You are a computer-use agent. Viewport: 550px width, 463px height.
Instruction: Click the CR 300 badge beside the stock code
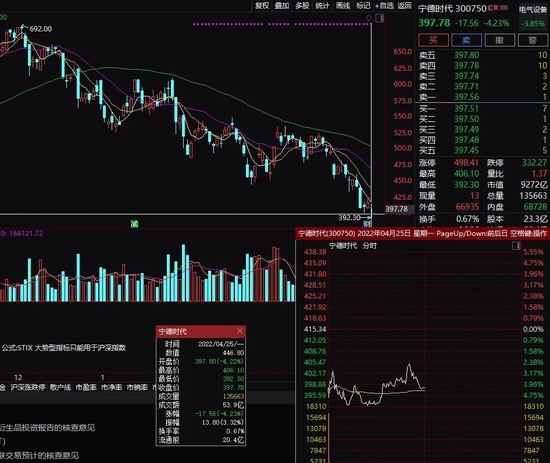click(x=498, y=8)
